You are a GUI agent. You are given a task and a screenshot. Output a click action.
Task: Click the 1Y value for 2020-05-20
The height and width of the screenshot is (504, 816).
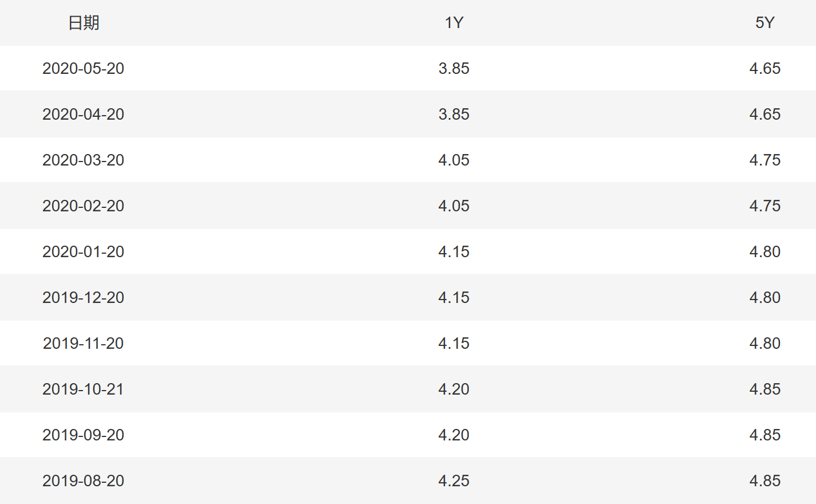tap(454, 68)
